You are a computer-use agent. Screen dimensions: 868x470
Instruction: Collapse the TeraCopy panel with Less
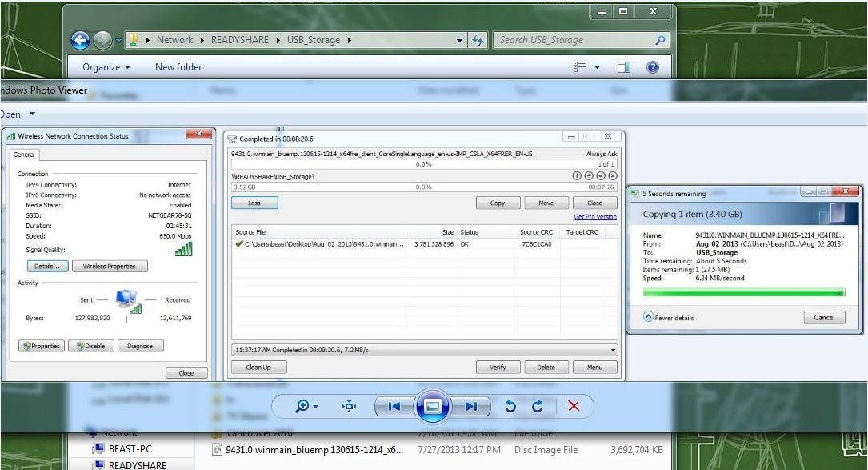click(254, 203)
